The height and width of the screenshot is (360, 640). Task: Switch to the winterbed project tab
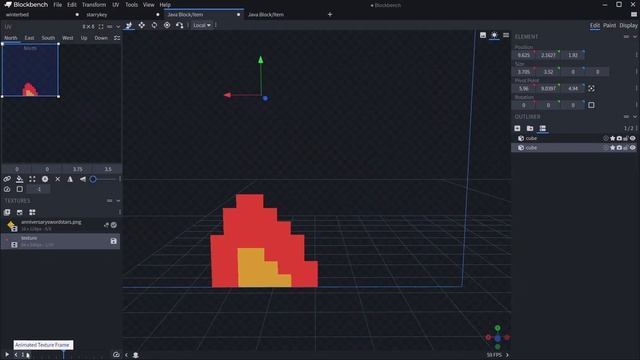click(18, 14)
